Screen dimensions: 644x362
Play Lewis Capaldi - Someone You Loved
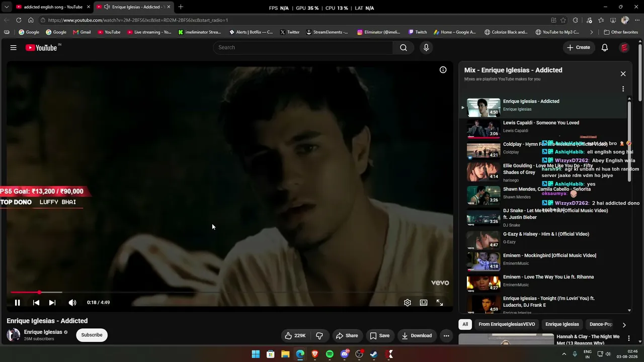click(541, 123)
